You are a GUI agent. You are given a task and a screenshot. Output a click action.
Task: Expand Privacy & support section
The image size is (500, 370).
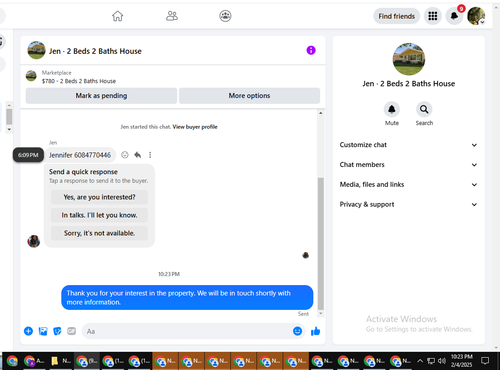409,204
